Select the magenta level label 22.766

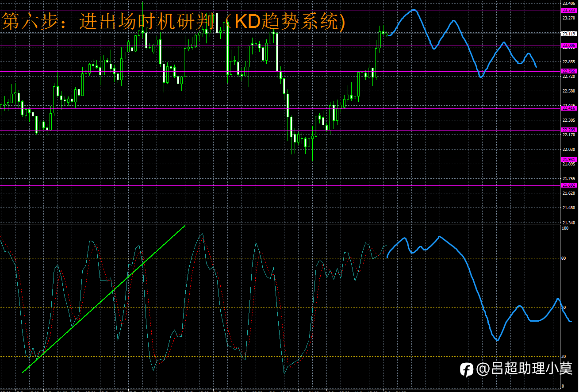click(x=568, y=71)
